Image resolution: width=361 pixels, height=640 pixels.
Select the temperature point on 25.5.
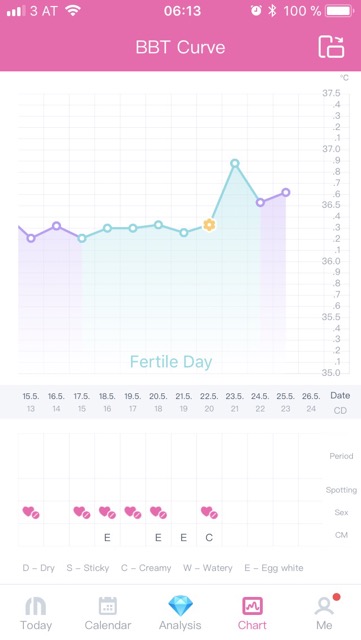tap(286, 192)
